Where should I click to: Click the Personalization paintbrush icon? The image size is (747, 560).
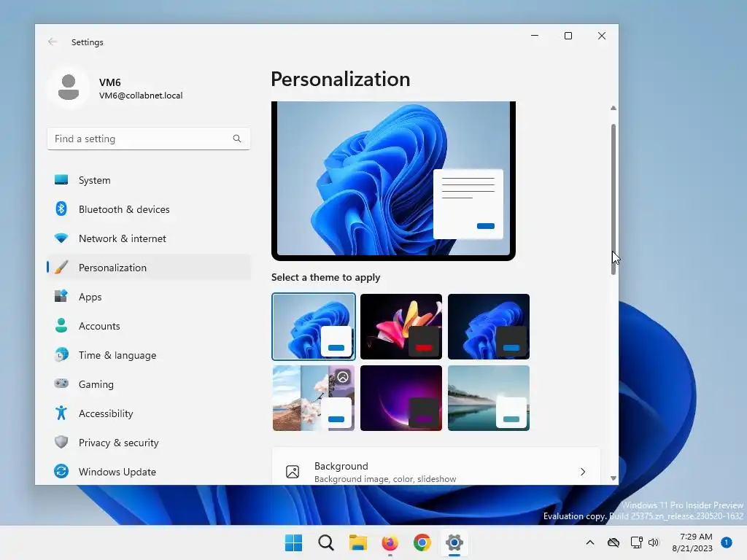(61, 267)
